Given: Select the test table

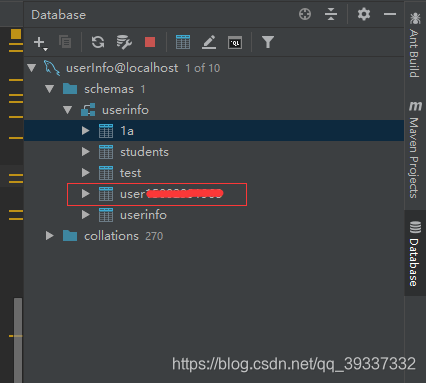Looking at the screenshot, I should tap(131, 173).
